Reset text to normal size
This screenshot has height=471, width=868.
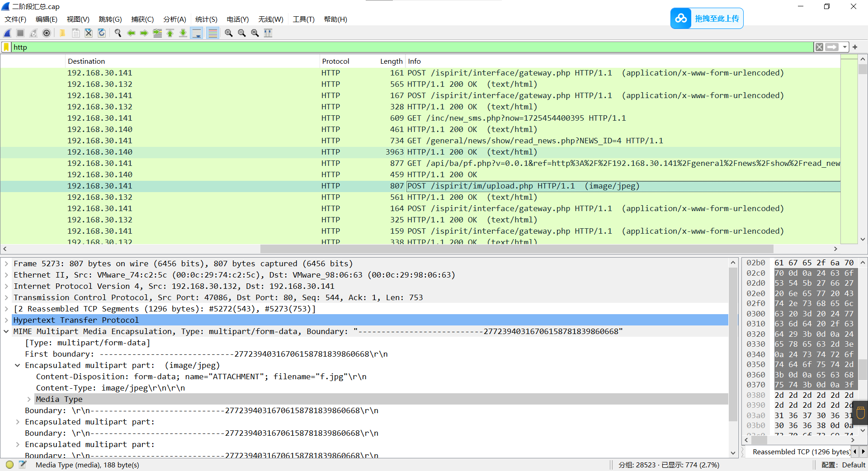[255, 33]
